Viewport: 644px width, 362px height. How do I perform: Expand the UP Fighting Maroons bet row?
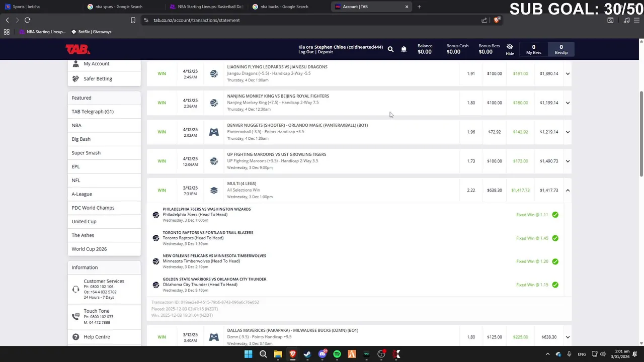pos(568,161)
